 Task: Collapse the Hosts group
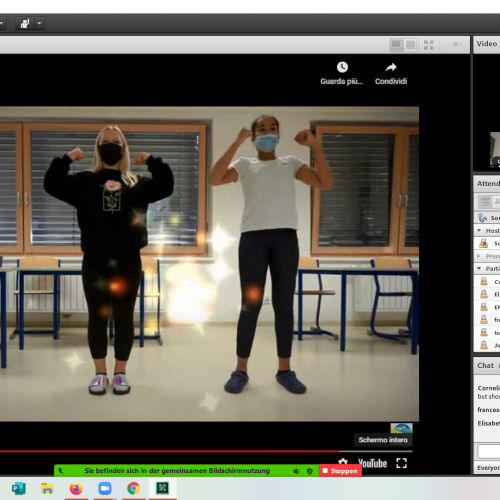479,231
